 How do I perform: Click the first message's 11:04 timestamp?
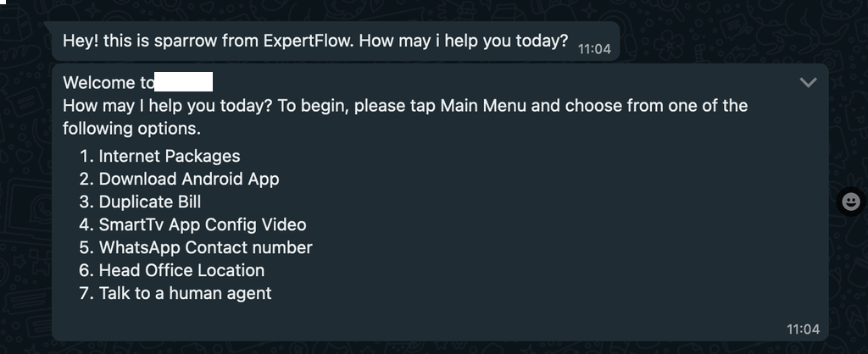click(593, 48)
